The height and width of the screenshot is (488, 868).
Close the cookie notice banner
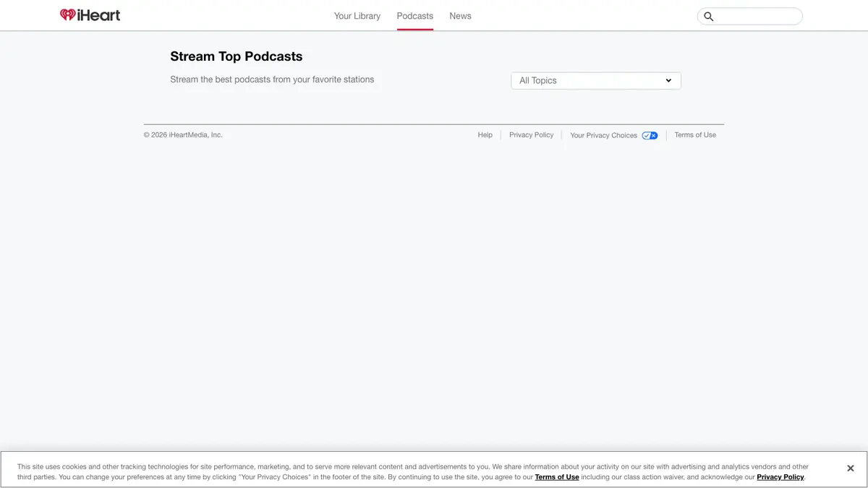point(851,468)
